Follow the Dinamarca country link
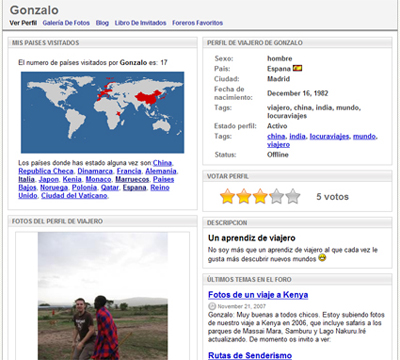The width and height of the screenshot is (400, 360). [95, 171]
